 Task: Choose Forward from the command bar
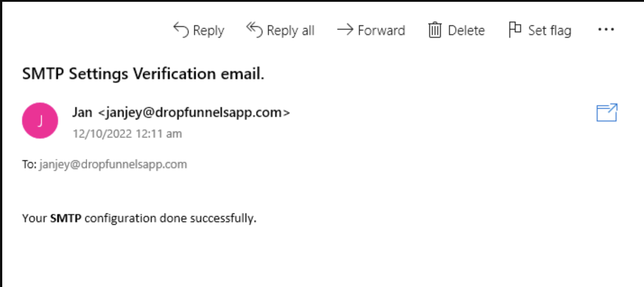371,30
